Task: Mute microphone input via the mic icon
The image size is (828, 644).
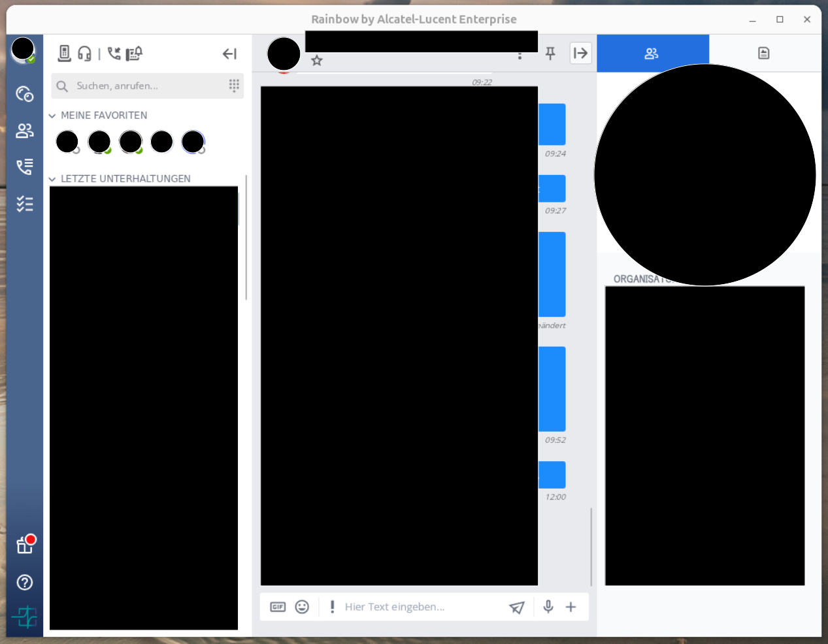Action: 548,607
